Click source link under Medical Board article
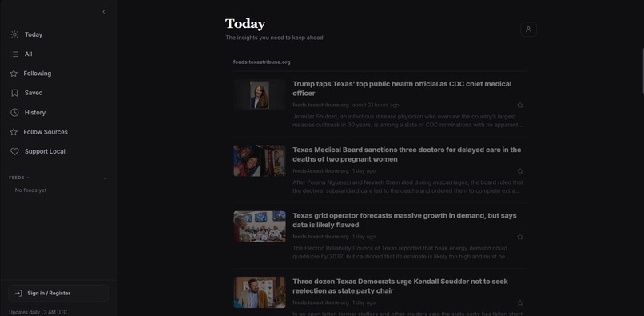 (320, 170)
